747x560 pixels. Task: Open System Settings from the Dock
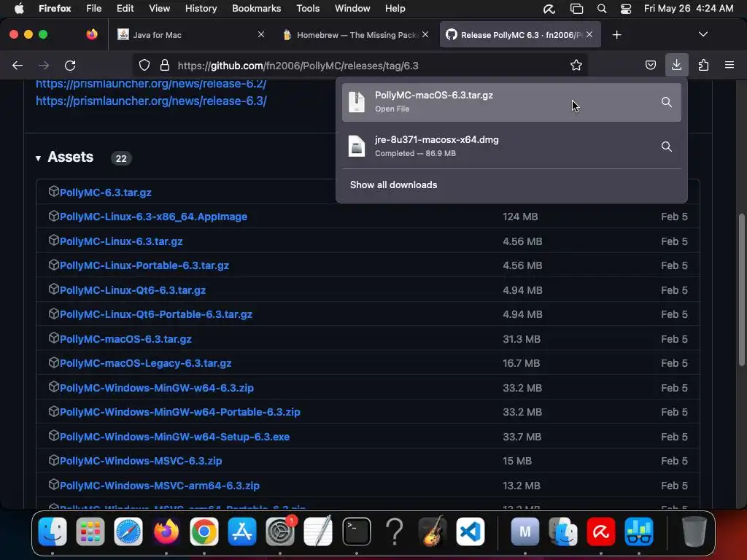coord(280,532)
